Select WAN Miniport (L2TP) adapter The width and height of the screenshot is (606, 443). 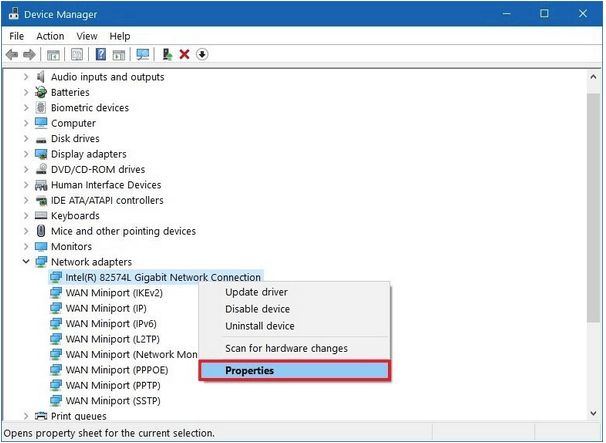[112, 339]
